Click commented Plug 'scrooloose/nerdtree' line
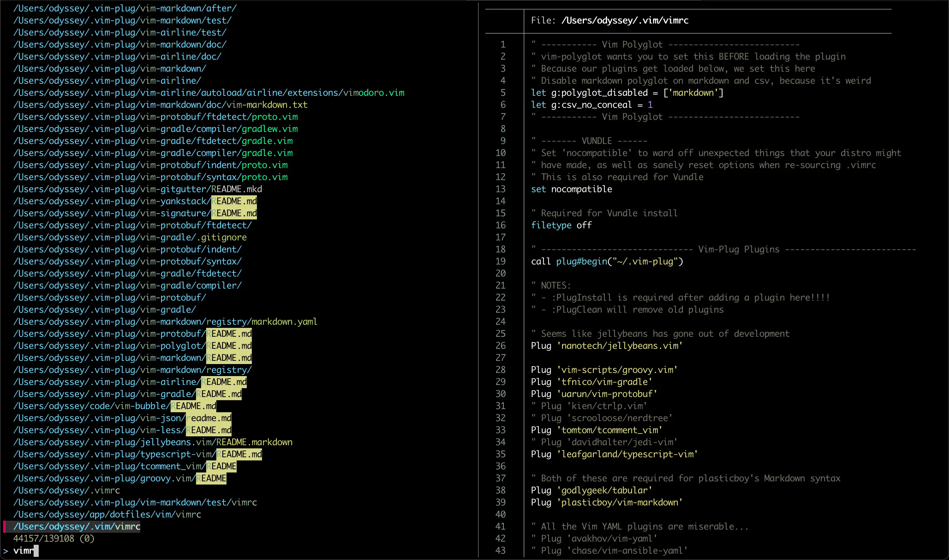The image size is (949, 560). 601,418
